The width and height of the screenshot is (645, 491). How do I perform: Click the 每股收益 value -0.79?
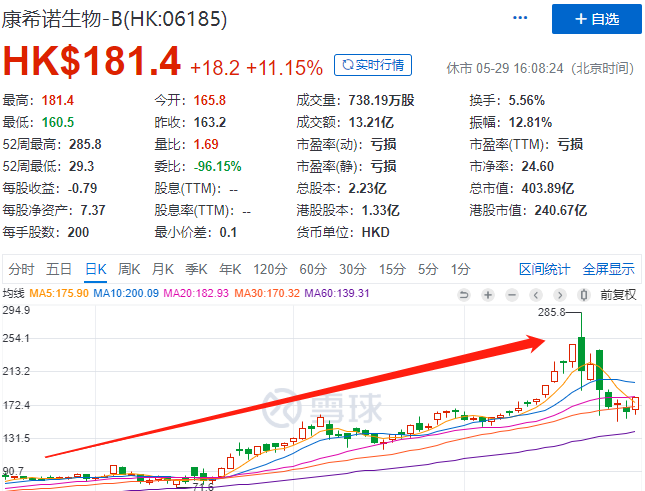(x=82, y=188)
